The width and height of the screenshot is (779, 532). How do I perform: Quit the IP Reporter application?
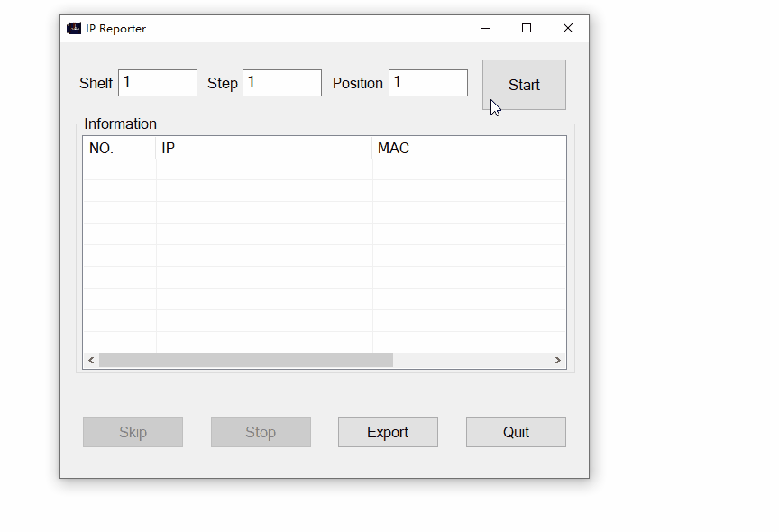click(516, 432)
